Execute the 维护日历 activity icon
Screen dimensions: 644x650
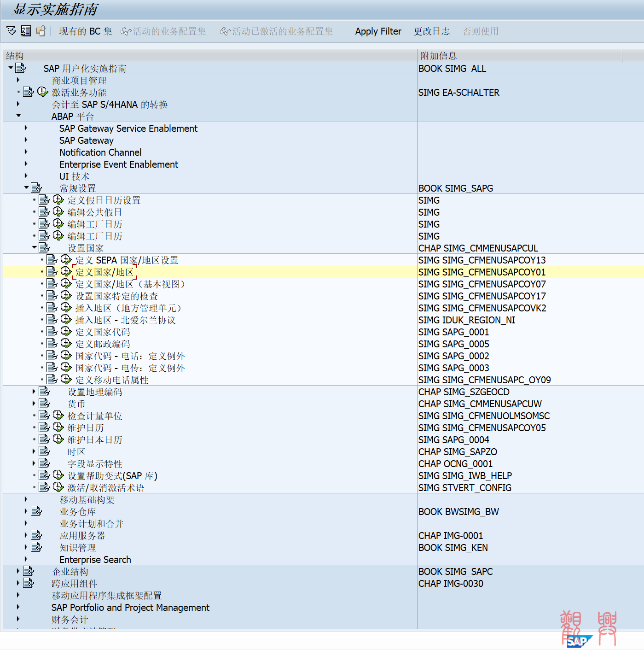click(58, 427)
